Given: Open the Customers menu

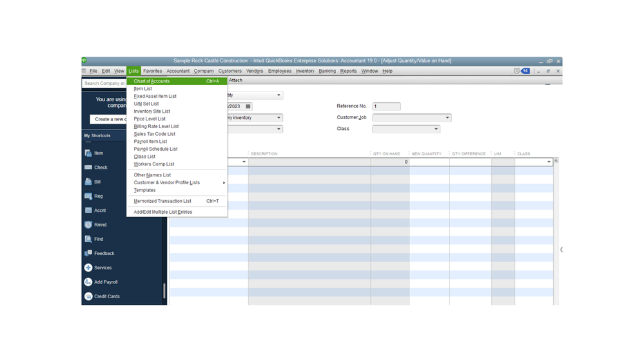Looking at the screenshot, I should pos(230,71).
